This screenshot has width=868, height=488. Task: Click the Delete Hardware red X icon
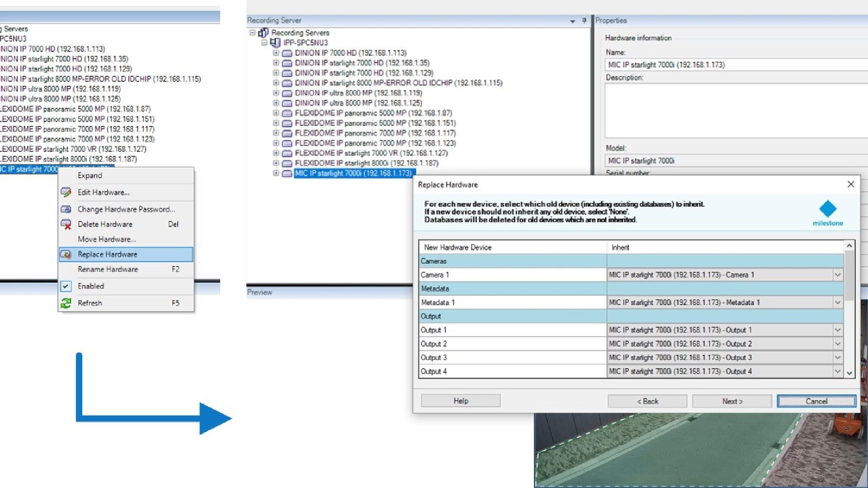pyautogui.click(x=66, y=224)
